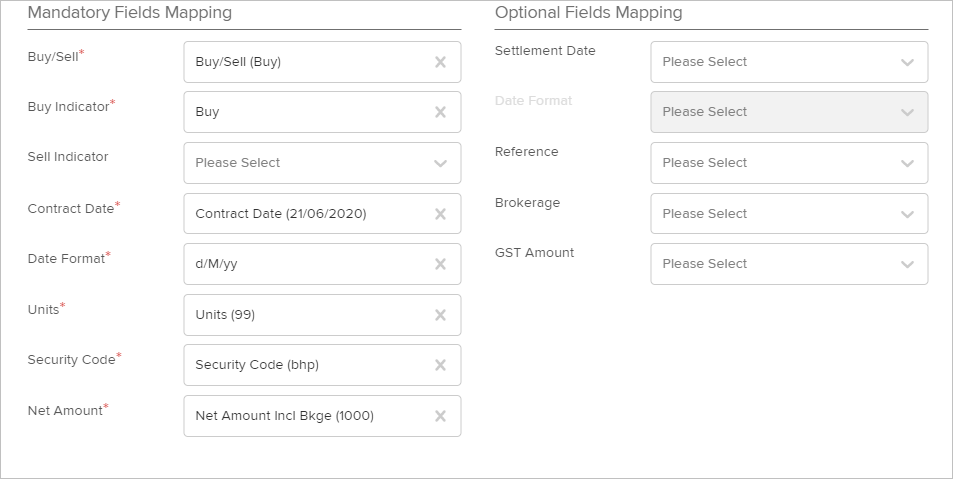Screen dimensions: 953x479
Task: Clear the Buy/Sell (Buy) mapping
Action: [x=441, y=62]
